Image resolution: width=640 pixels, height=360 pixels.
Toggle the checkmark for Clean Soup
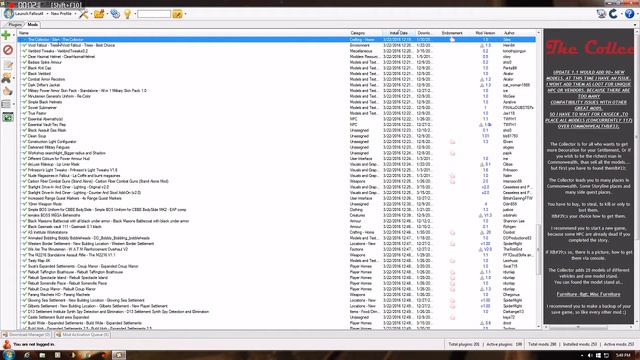(24, 136)
